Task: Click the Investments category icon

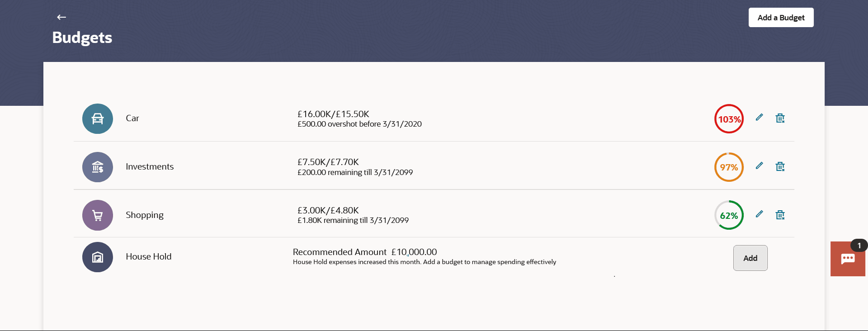Action: click(98, 167)
